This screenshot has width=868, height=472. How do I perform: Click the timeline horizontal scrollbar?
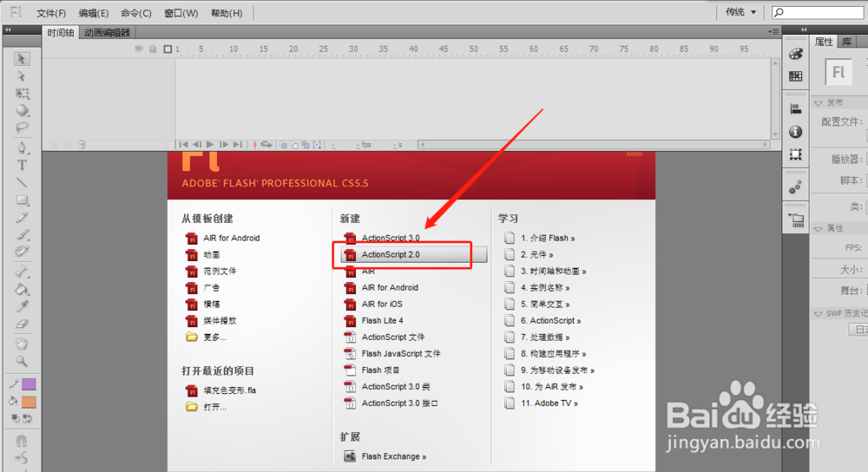pyautogui.click(x=594, y=145)
